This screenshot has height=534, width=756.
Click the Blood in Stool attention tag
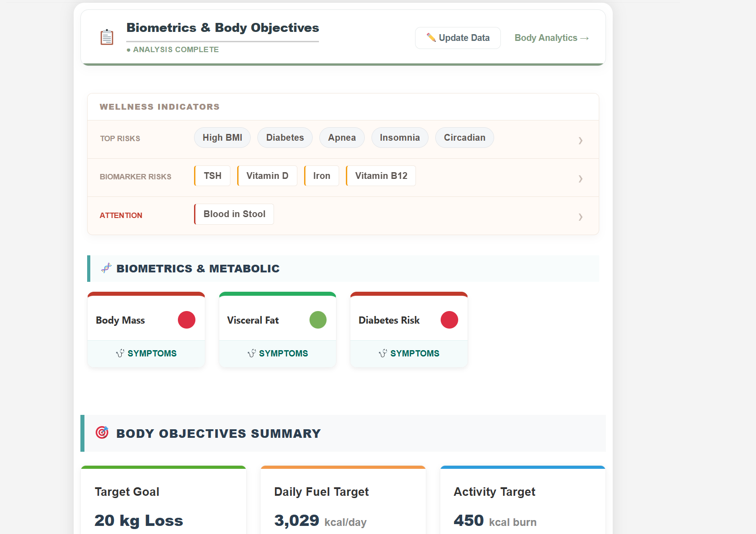pyautogui.click(x=234, y=214)
